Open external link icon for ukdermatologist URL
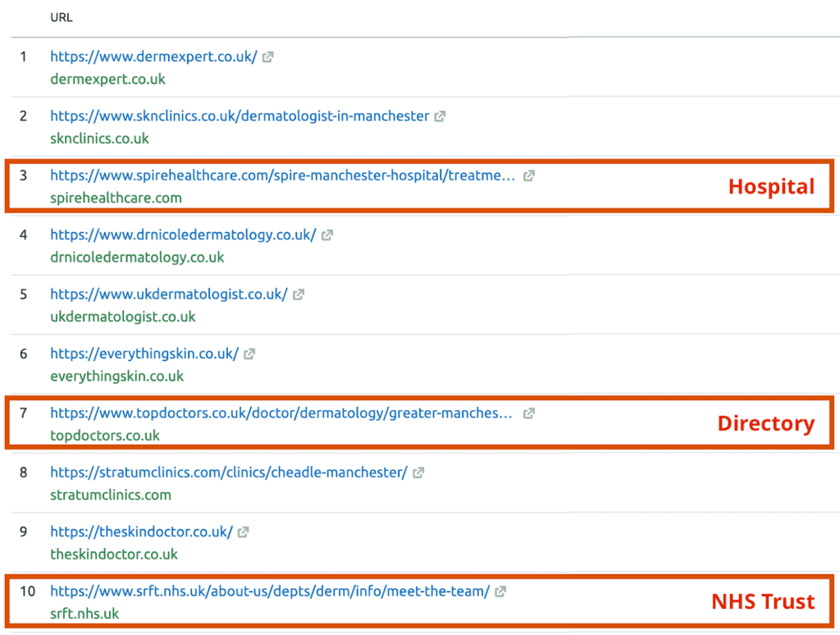This screenshot has width=840, height=635. pos(299,295)
